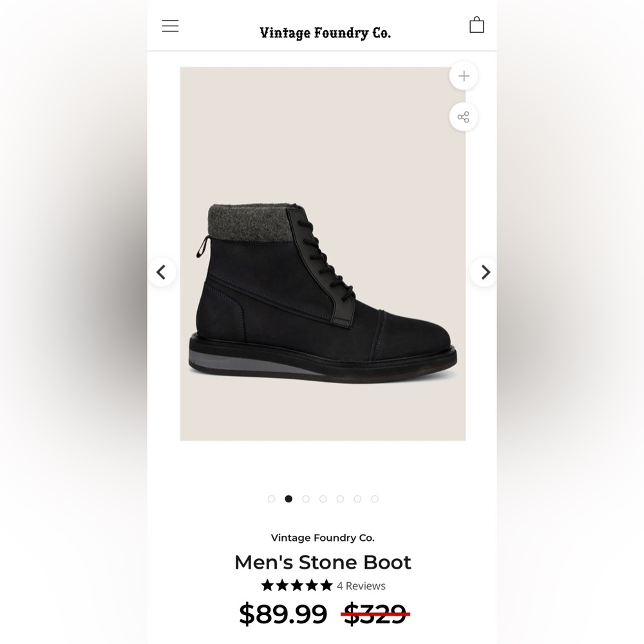Select the fifth carousel dot
This screenshot has width=644, height=644.
coord(340,498)
